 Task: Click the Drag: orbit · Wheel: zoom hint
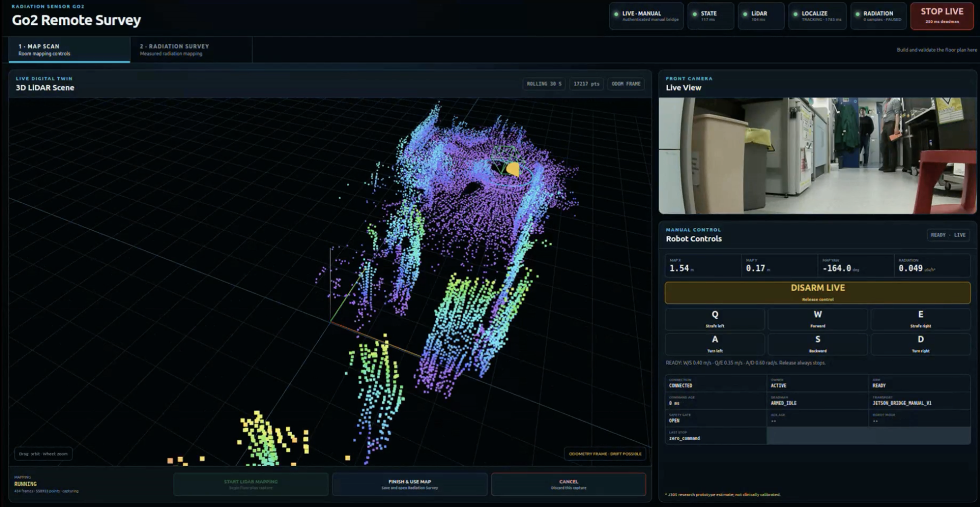coord(43,454)
